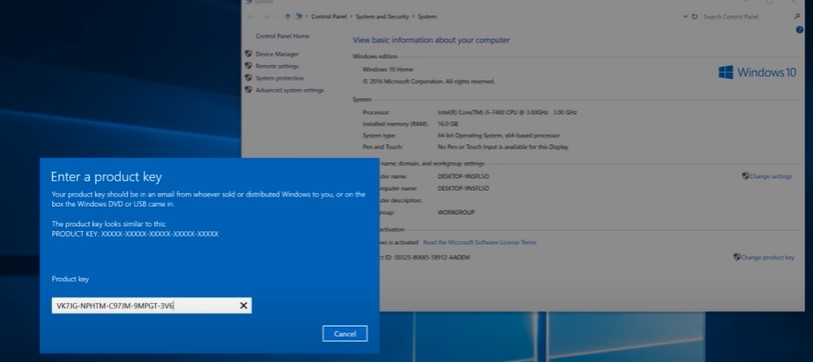
Task: Open help with the question mark icon
Action: pyautogui.click(x=799, y=30)
